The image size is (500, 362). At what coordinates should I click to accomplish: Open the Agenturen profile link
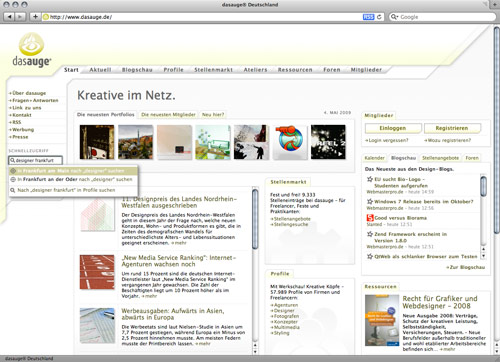coord(284,305)
